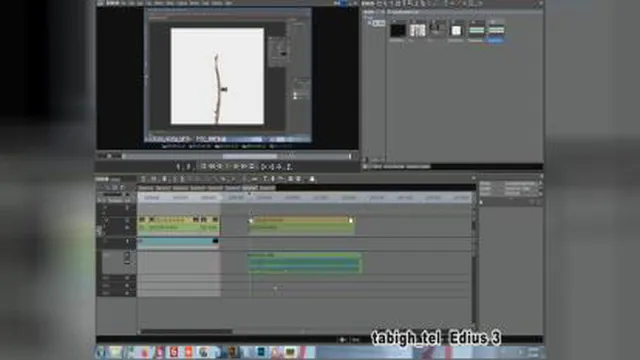Select the blue-highlighted sequence thumbnail in the bin
Viewport: 640px width, 360px height.
tap(496, 31)
